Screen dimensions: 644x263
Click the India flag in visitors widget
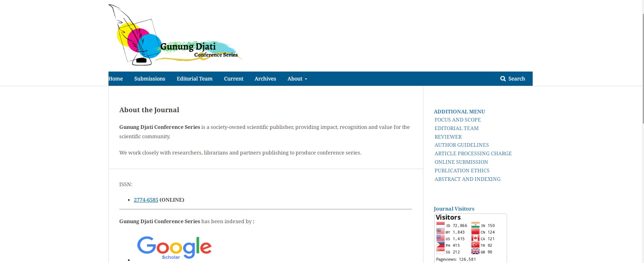(475, 225)
